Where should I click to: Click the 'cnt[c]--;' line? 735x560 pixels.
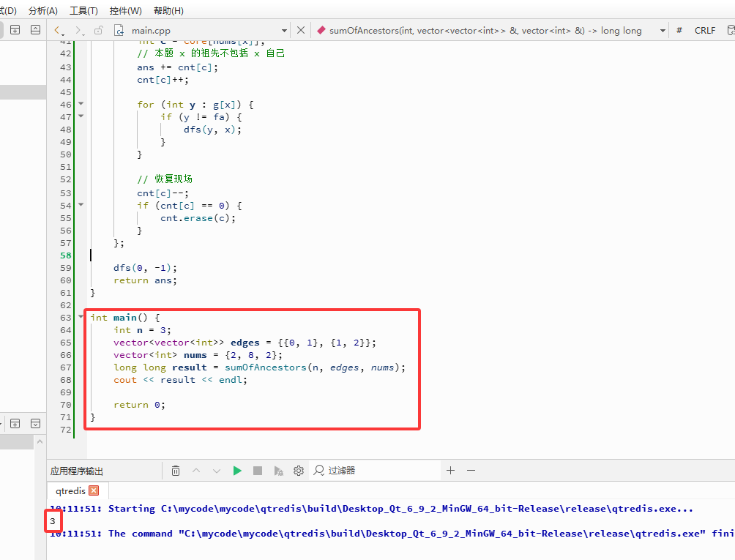[x=163, y=193]
